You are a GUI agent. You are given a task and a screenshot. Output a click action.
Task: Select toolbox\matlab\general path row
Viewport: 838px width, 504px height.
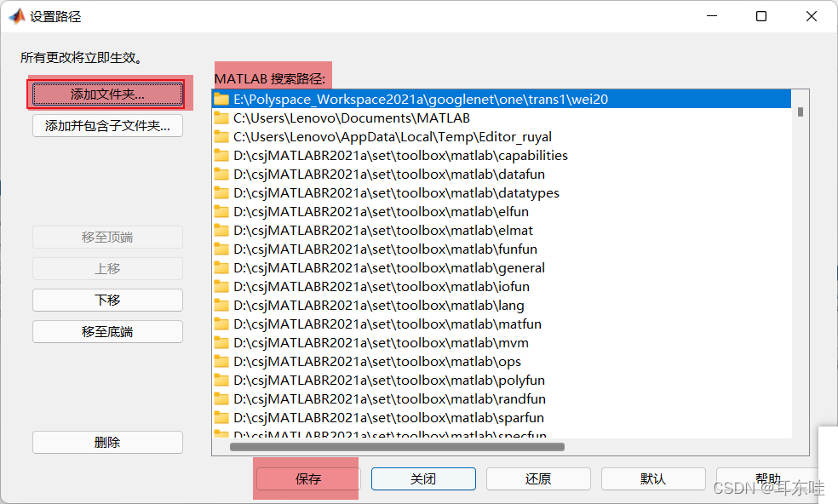[502, 268]
